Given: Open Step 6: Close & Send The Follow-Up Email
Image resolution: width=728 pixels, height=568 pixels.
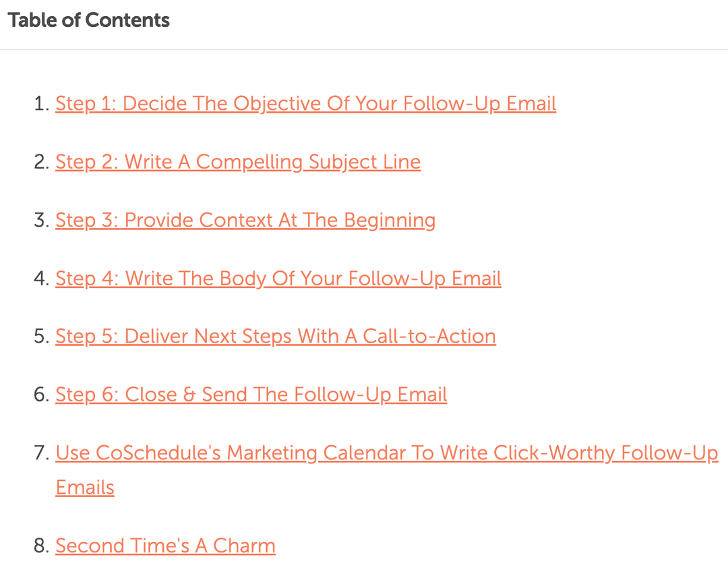Looking at the screenshot, I should 251,394.
